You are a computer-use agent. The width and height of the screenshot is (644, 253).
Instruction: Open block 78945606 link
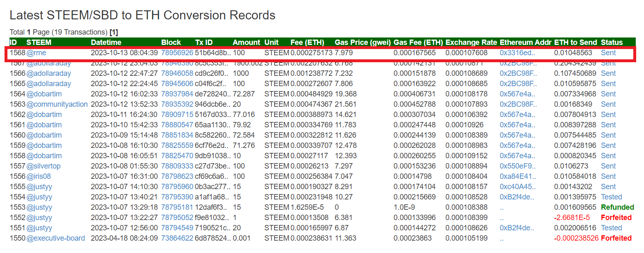[x=177, y=84]
